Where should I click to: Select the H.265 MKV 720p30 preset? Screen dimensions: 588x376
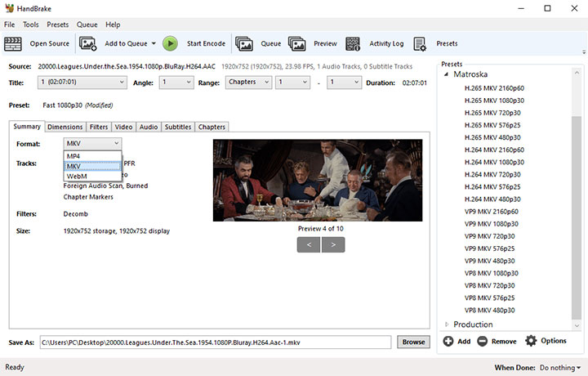tap(492, 113)
